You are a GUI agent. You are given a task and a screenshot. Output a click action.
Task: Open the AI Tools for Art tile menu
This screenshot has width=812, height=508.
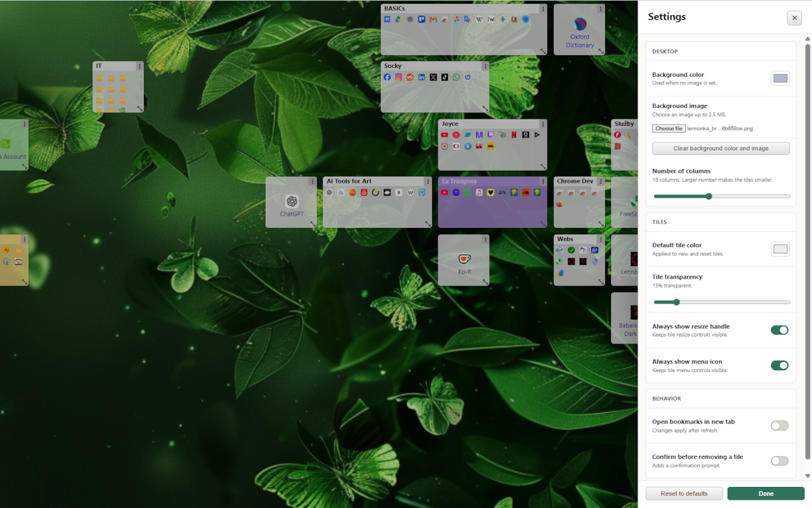428,182
